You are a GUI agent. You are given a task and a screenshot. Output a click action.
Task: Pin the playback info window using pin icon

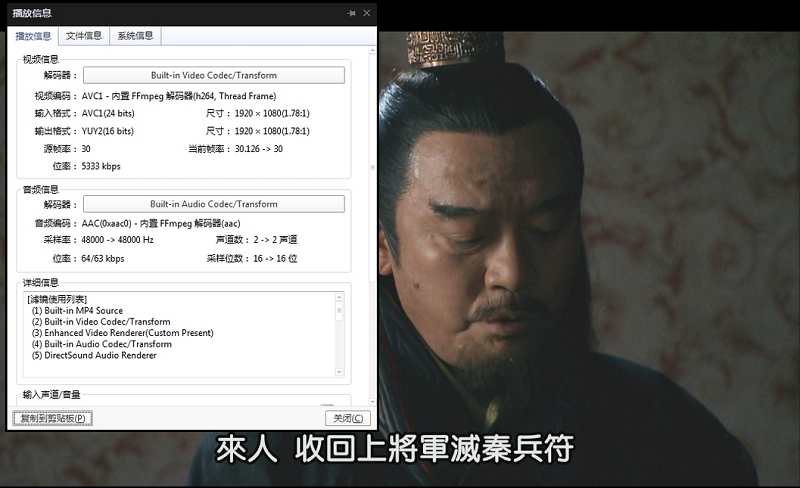[351, 13]
